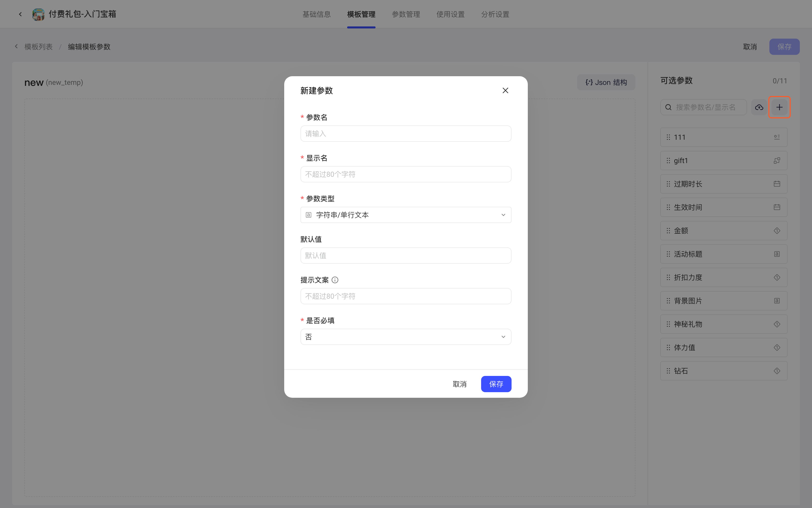Click 取消 in the dialog
This screenshot has height=508, width=812.
[x=459, y=384]
